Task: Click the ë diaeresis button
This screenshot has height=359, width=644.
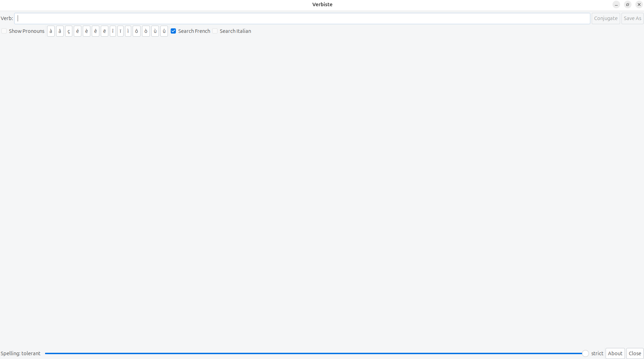Action: pyautogui.click(x=105, y=31)
